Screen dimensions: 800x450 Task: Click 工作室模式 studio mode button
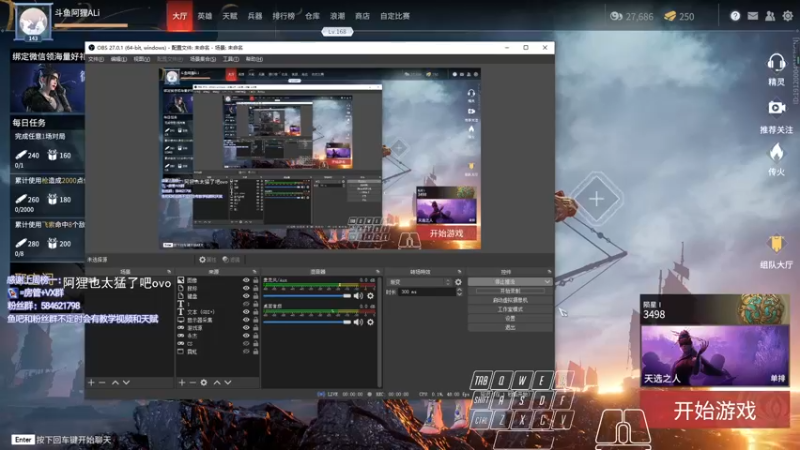(x=510, y=309)
